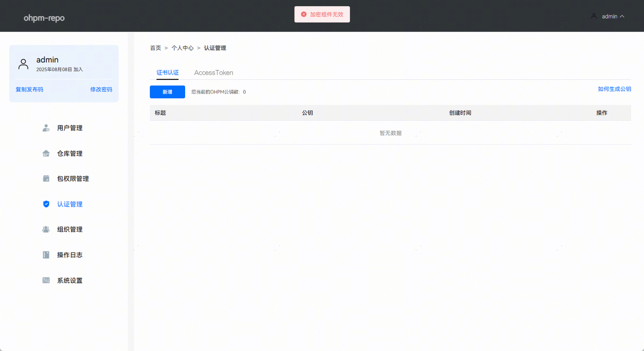Screen dimensions: 644x351
Task: Select the 证书认证 tab
Action: [x=167, y=72]
